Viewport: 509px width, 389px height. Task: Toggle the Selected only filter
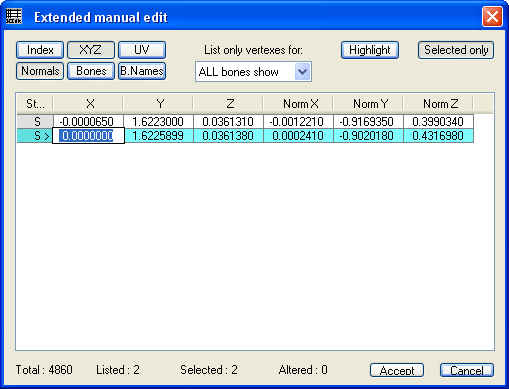[456, 50]
